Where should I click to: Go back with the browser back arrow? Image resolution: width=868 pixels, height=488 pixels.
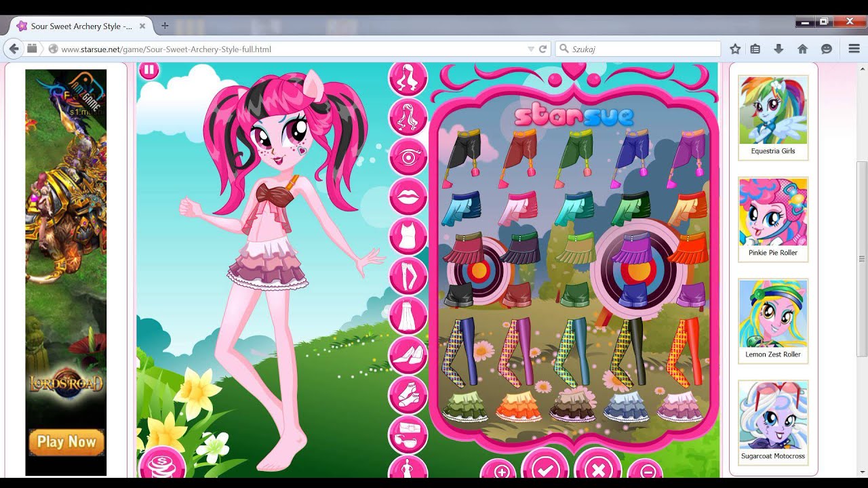tap(14, 49)
